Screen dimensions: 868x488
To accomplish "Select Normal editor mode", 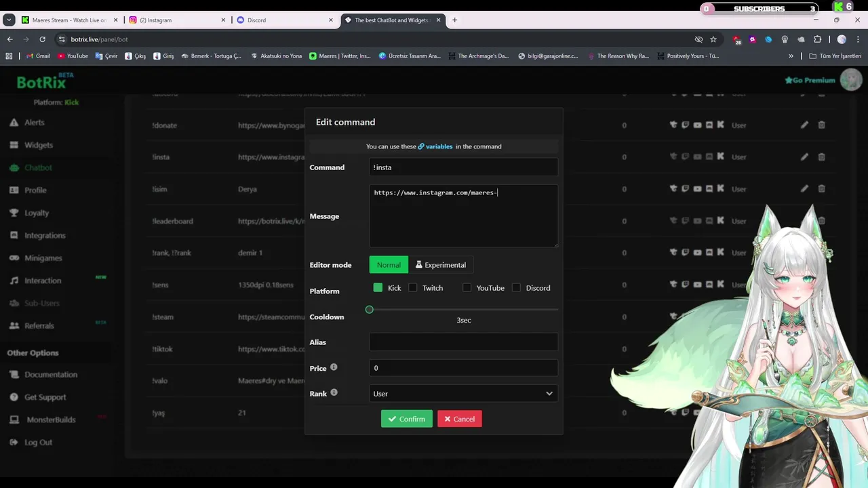I will pyautogui.click(x=389, y=265).
